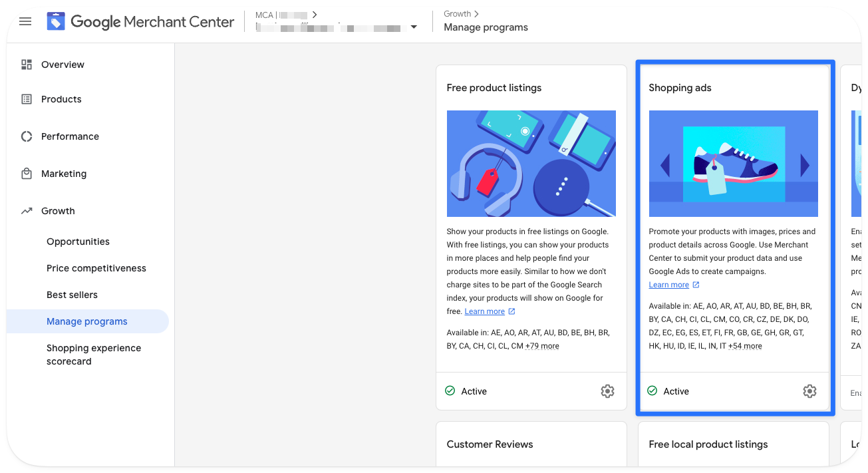Collapse the Growth section in sidebar

click(58, 211)
